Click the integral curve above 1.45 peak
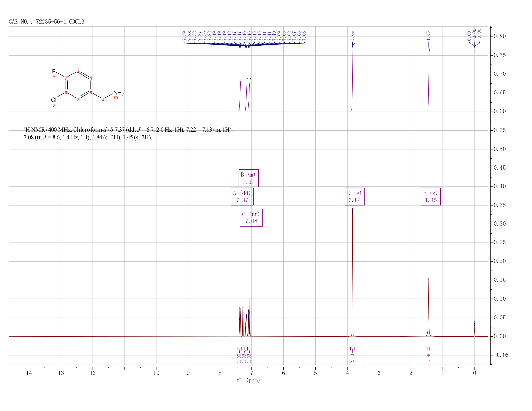The width and height of the screenshot is (532, 411). point(429,80)
